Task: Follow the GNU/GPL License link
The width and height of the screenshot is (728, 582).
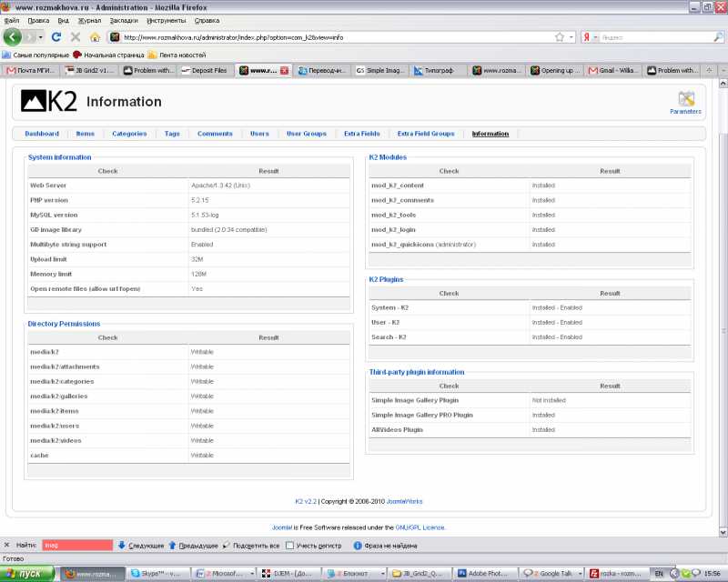Action: pyautogui.click(x=420, y=527)
